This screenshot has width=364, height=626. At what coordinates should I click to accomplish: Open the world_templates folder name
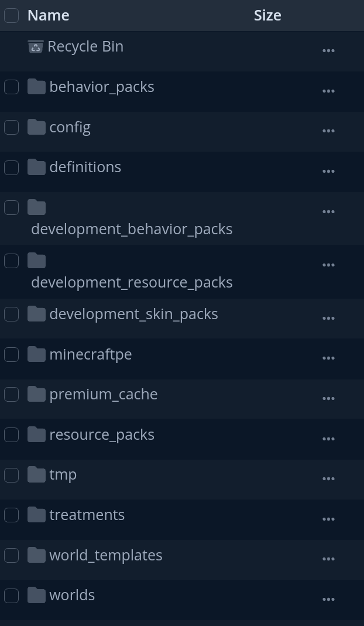[106, 555]
